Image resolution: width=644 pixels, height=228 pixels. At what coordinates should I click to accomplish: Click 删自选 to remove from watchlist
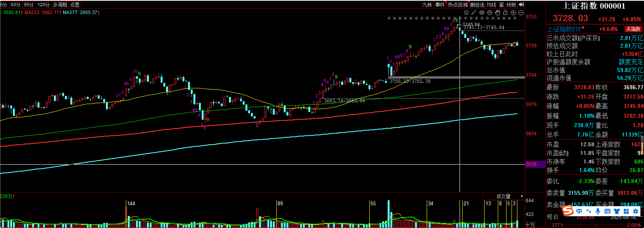pos(477,5)
